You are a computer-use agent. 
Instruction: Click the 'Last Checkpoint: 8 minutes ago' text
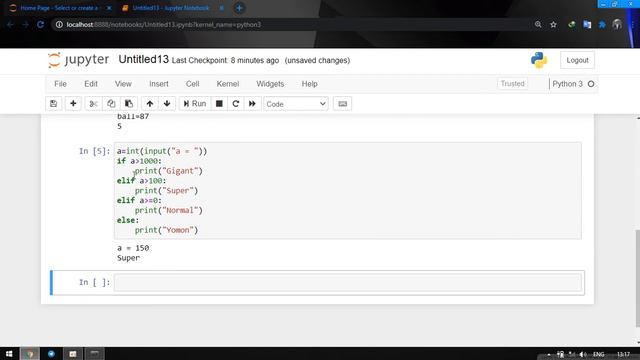tap(225, 60)
